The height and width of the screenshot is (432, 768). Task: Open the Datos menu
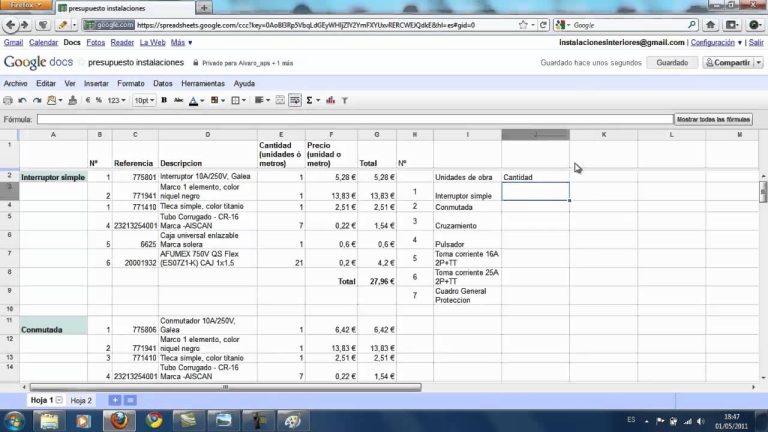pos(163,84)
